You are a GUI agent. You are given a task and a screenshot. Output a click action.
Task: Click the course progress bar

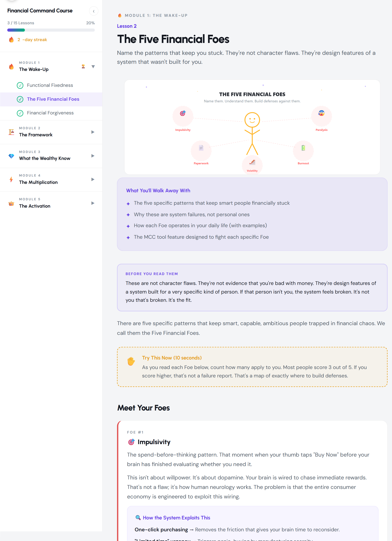(51, 30)
